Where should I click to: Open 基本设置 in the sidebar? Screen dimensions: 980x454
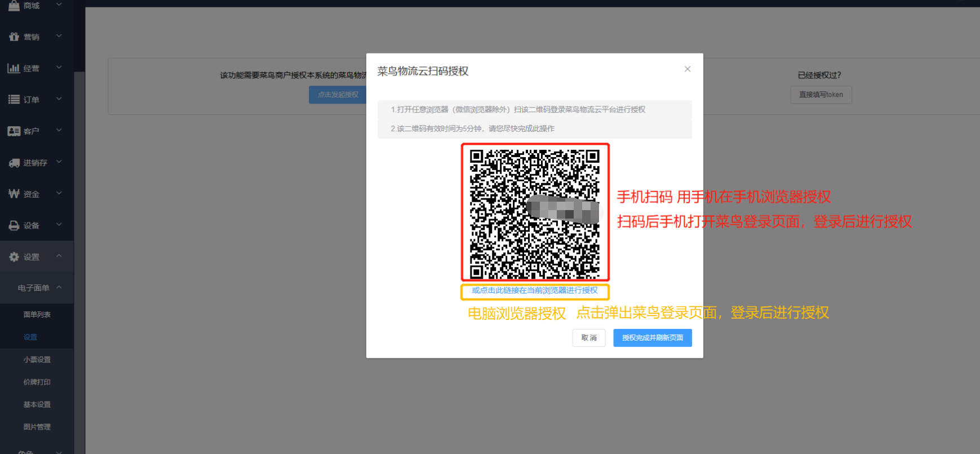pyautogui.click(x=37, y=404)
